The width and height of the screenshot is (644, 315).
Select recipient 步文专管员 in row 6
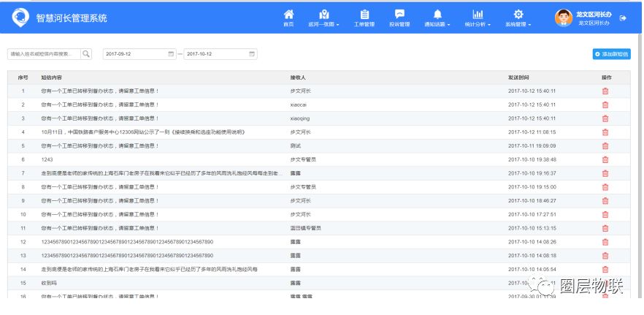303,159
